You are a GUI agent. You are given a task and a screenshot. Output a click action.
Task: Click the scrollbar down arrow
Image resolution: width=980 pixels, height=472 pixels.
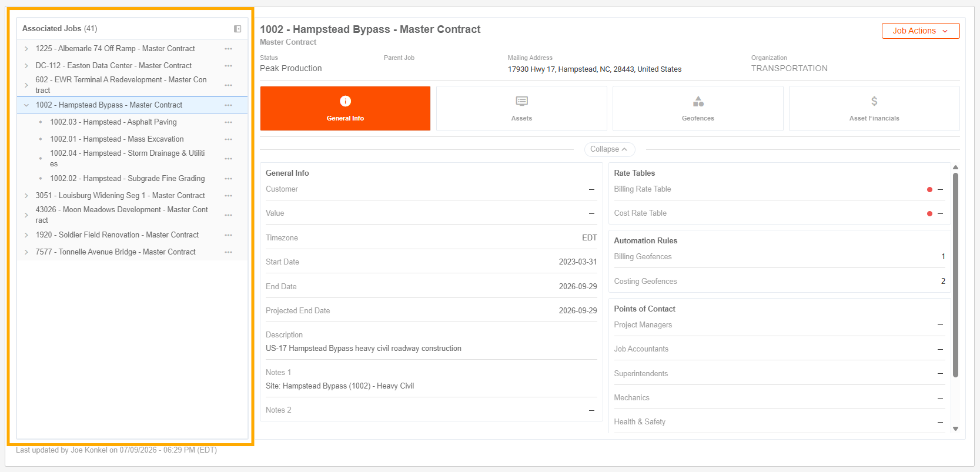tap(955, 429)
